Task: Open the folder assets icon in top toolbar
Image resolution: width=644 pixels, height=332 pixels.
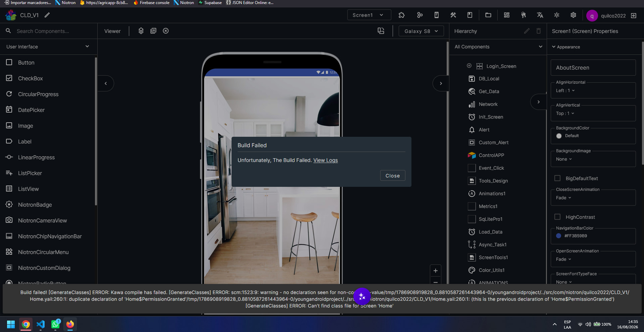Action: click(488, 15)
